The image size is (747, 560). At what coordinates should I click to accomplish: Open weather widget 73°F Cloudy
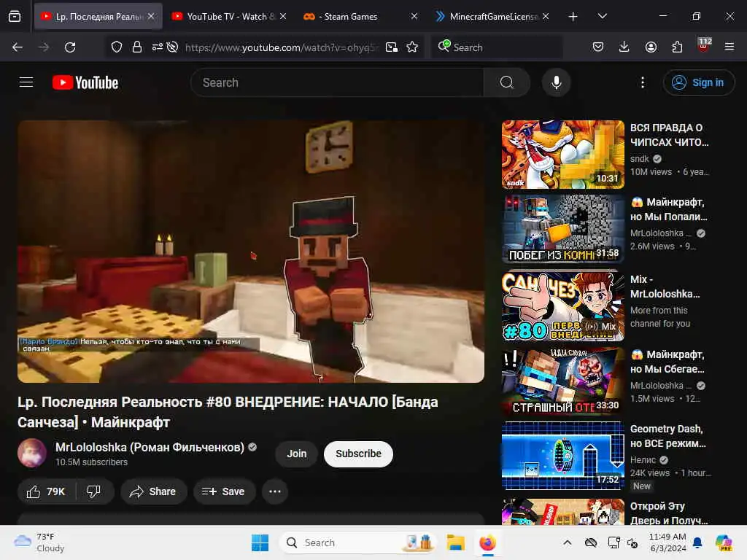coord(39,542)
